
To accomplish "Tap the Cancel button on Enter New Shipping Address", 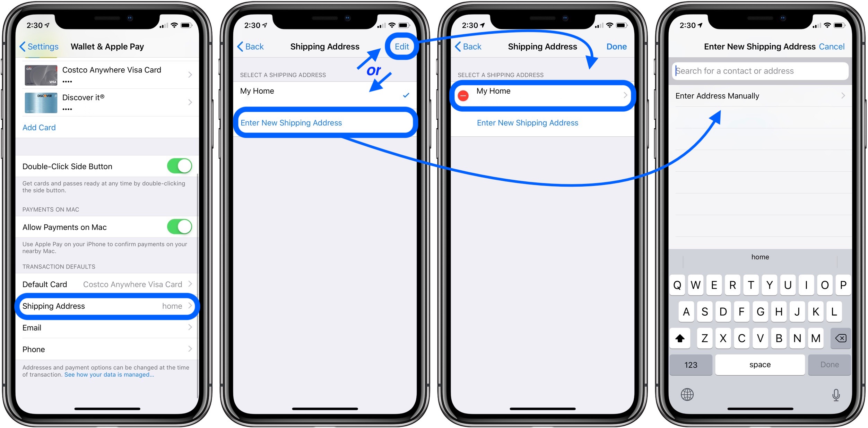I will pos(836,46).
